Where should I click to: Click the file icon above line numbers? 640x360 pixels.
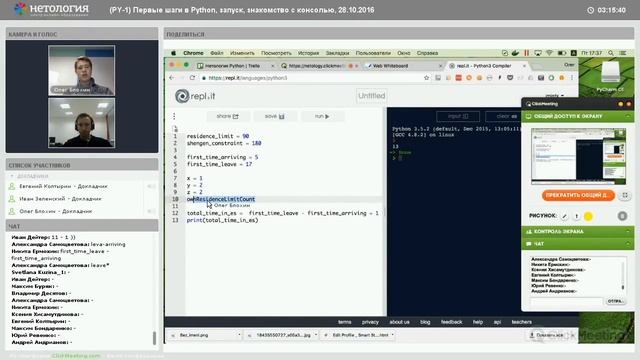[x=176, y=129]
